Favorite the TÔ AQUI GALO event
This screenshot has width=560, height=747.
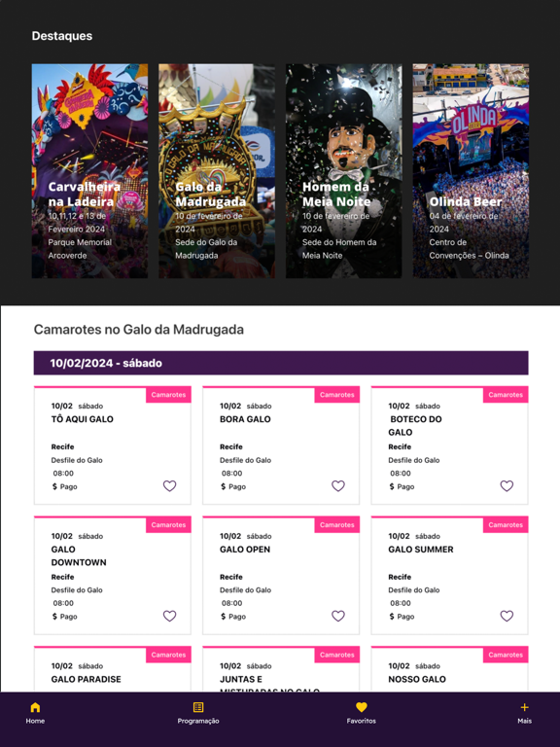click(169, 486)
